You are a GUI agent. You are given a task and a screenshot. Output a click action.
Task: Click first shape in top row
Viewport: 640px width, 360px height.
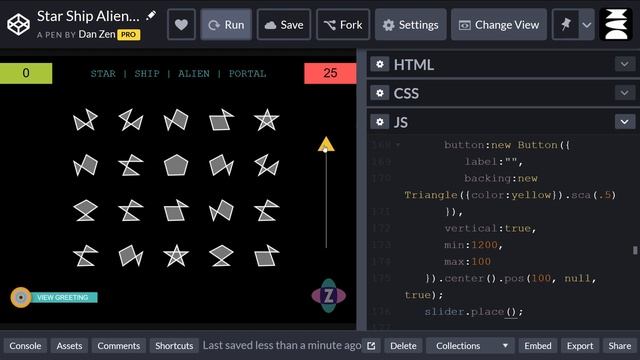click(85, 120)
